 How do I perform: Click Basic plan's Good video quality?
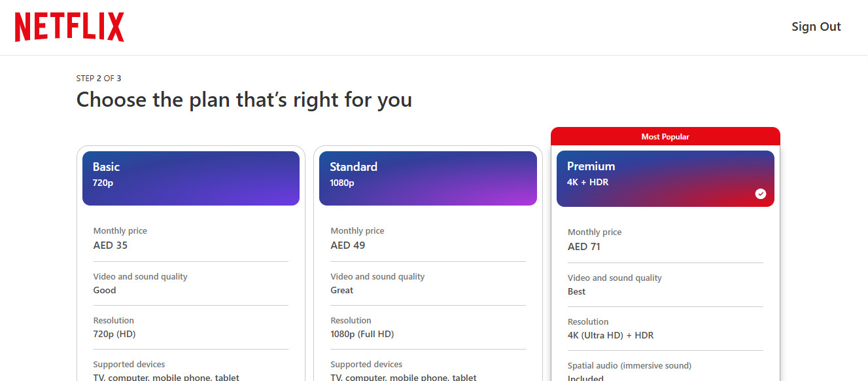105,290
